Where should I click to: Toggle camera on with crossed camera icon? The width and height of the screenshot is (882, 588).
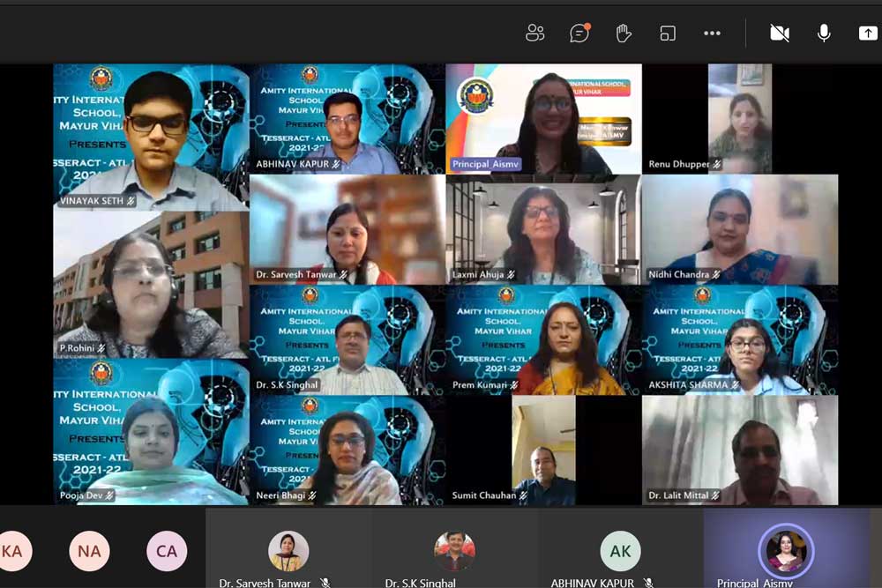780,33
